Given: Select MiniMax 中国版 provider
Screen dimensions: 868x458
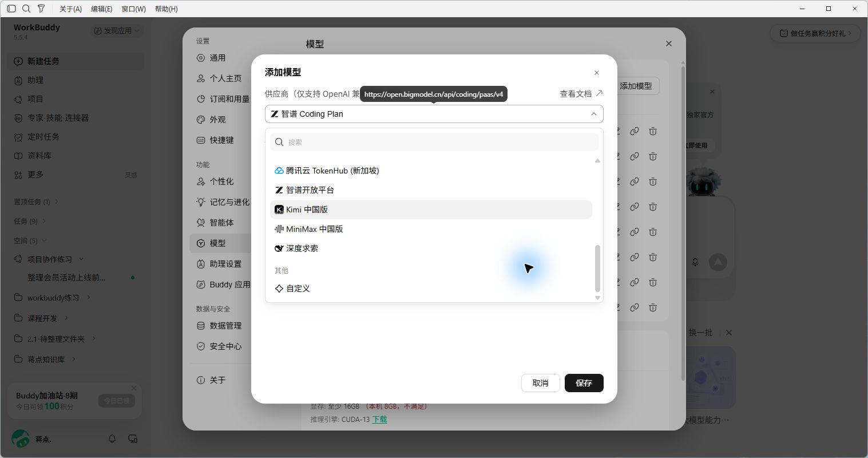Looking at the screenshot, I should point(431,229).
